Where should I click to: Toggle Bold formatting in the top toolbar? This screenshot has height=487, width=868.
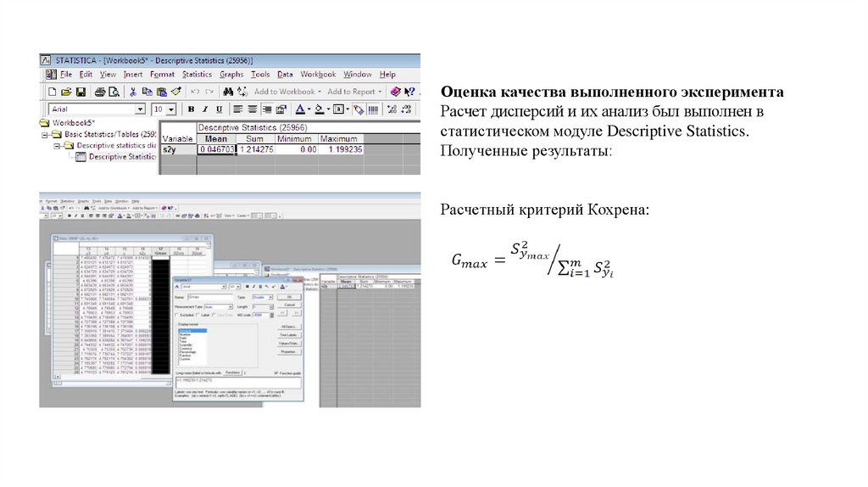pyautogui.click(x=192, y=109)
